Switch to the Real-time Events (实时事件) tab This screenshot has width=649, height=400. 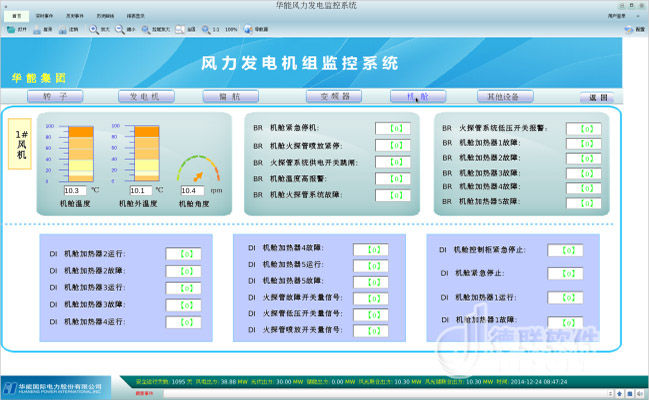(44, 17)
